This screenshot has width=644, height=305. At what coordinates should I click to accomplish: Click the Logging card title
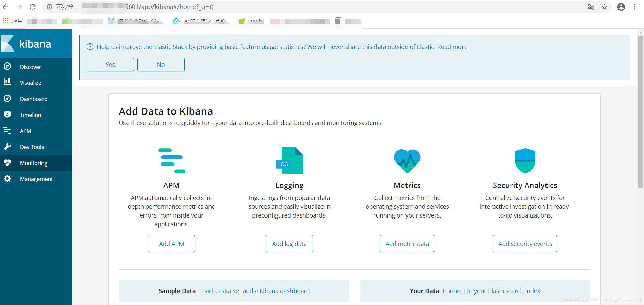click(289, 185)
